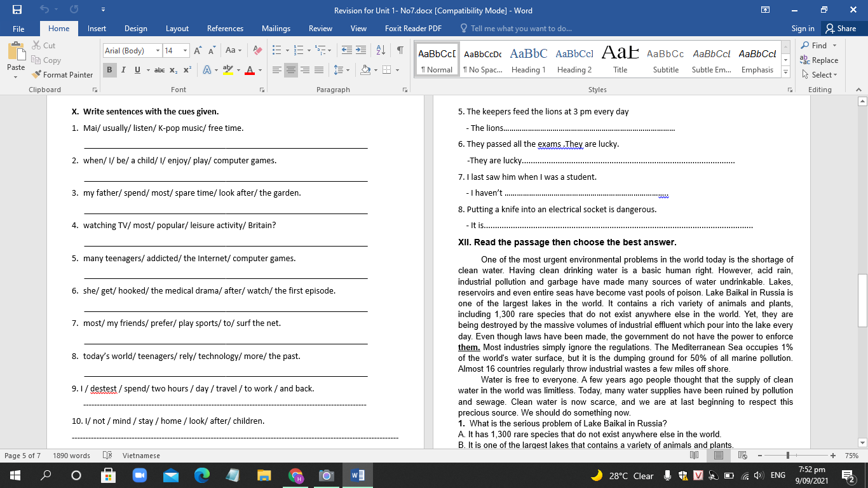Image resolution: width=868 pixels, height=488 pixels.
Task: Open Font dialog launcher
Action: click(x=262, y=90)
